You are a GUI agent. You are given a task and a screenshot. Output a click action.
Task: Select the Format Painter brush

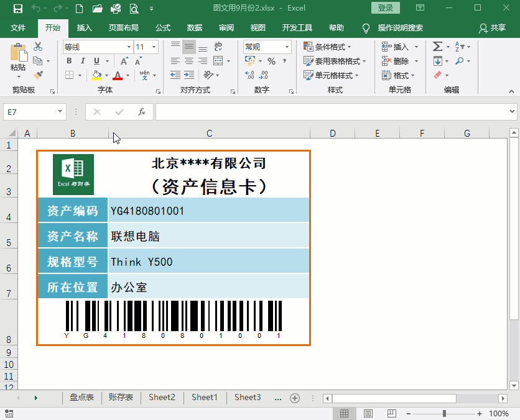point(38,75)
